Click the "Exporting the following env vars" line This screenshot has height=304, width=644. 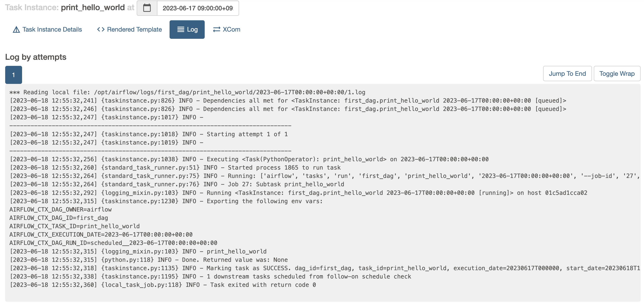[166, 201]
